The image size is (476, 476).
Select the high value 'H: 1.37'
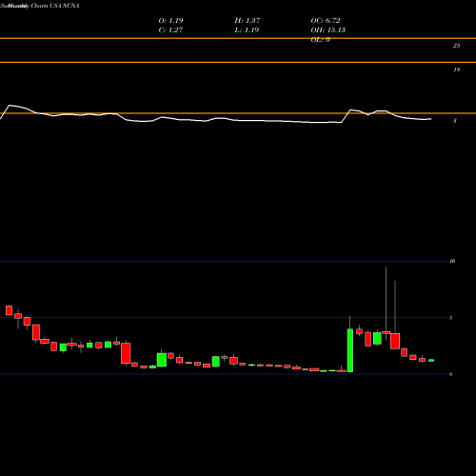tap(248, 20)
